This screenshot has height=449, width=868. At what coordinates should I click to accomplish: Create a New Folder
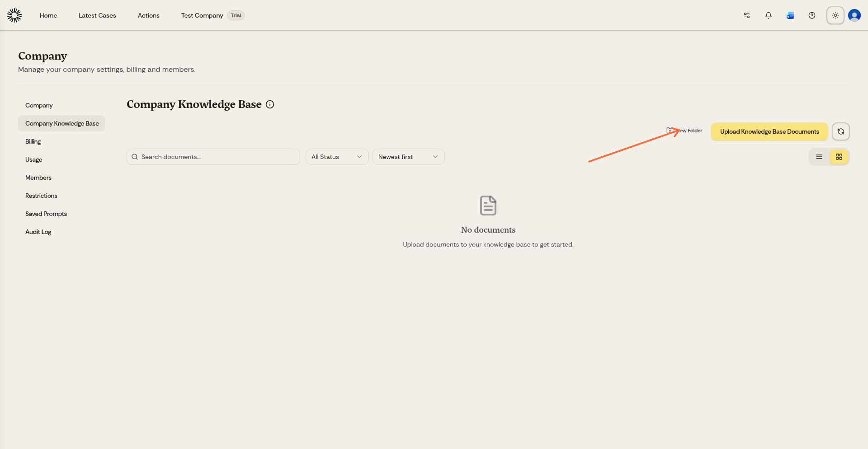click(684, 131)
